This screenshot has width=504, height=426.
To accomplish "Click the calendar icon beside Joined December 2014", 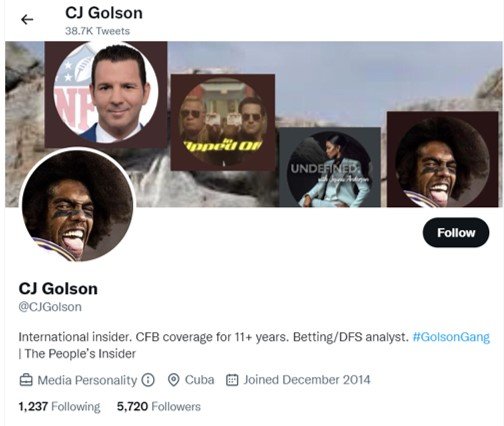I will (232, 380).
